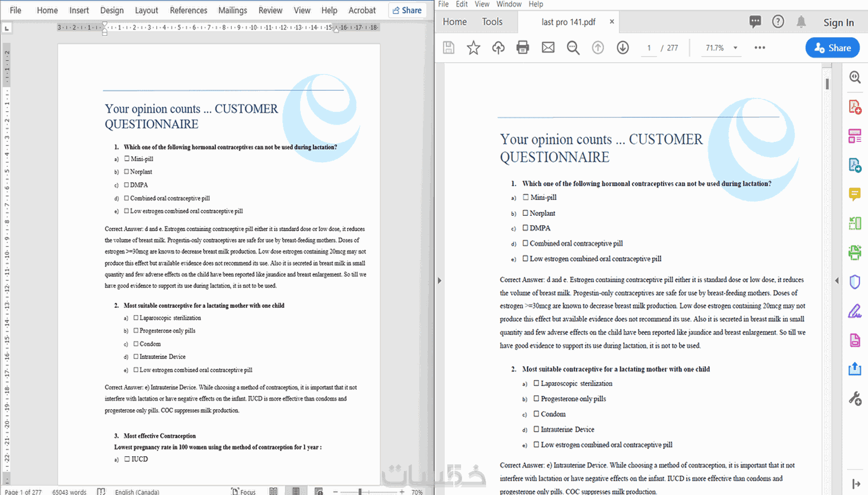Screen dimensions: 868x495
Task: Open the comments speech bubble icon in Acrobat header
Action: (755, 21)
